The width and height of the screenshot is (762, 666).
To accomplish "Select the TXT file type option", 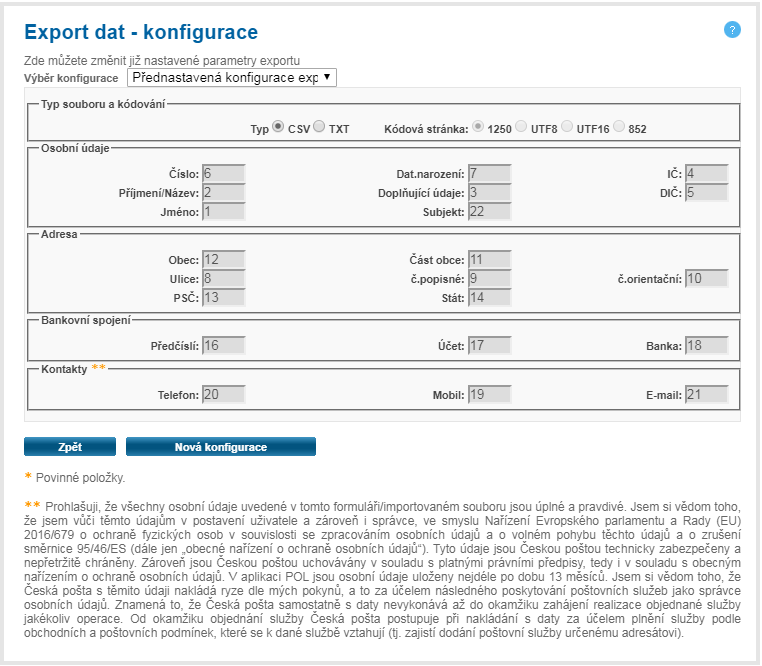I will click(x=319, y=127).
